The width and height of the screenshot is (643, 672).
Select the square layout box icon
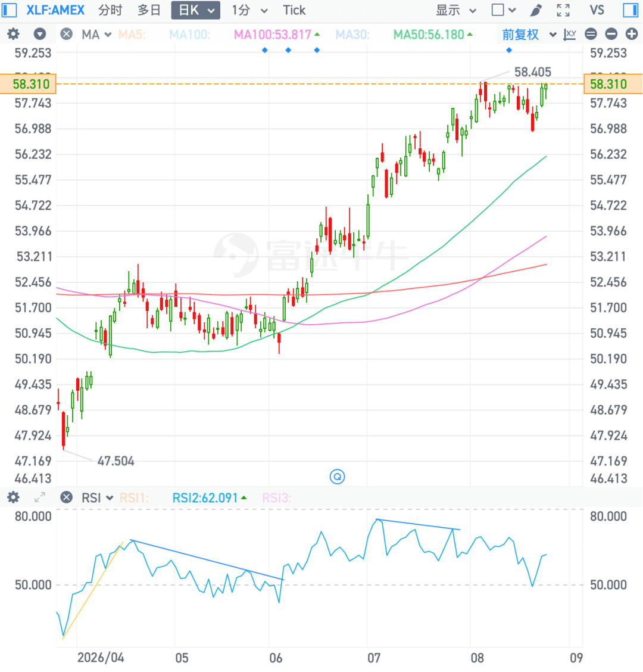498,10
